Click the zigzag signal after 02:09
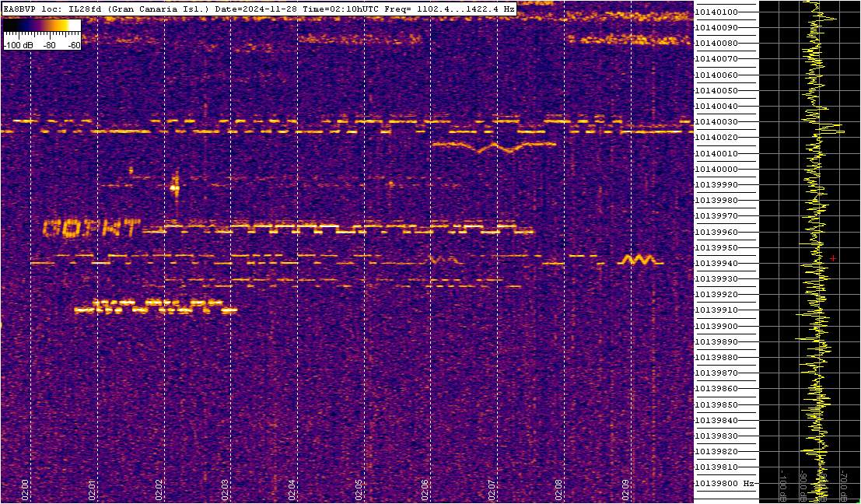Viewport: 861px width, 504px height. [638, 261]
